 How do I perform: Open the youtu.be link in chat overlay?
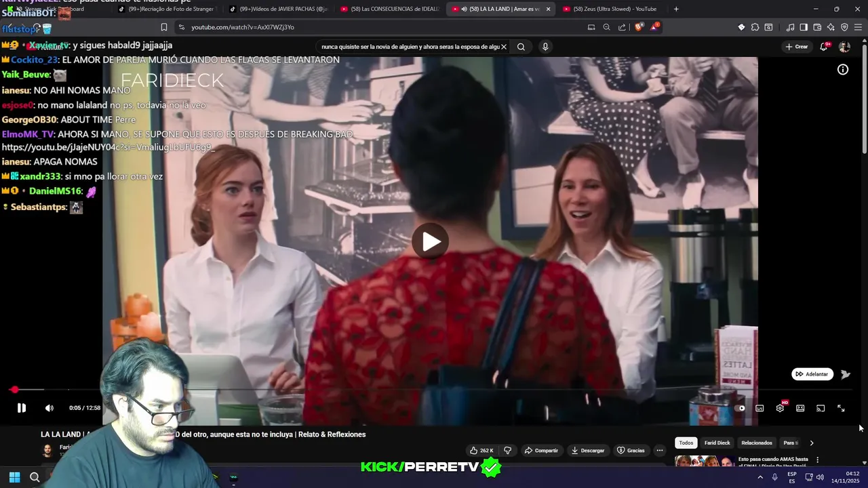[108, 147]
